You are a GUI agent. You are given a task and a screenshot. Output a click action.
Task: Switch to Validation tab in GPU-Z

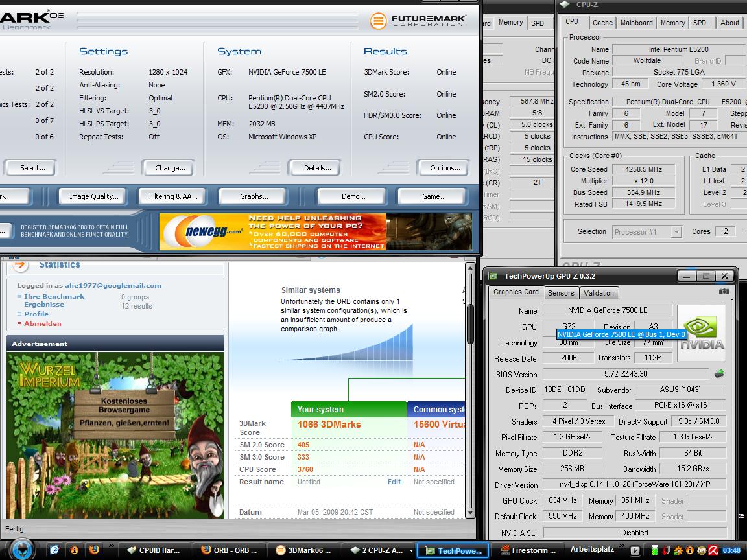599,293
